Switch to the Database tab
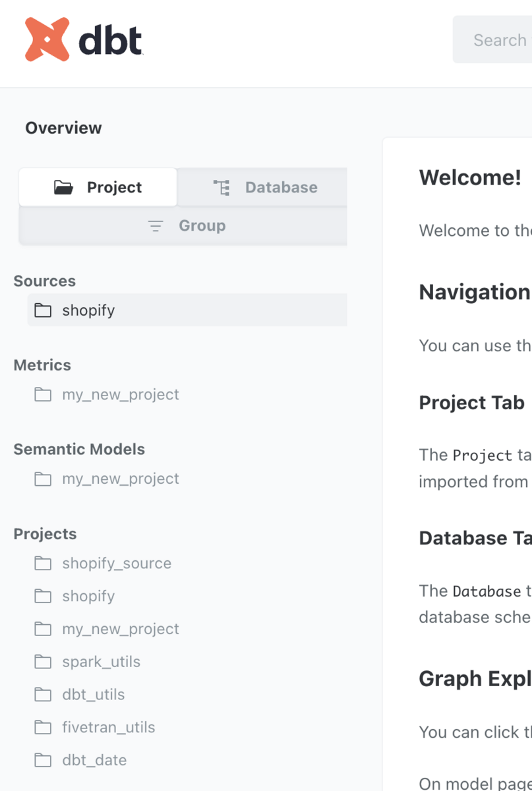 click(x=264, y=188)
